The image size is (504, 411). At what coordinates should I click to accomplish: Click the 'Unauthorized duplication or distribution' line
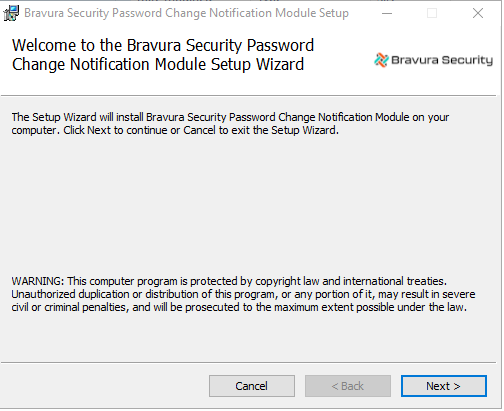click(243, 294)
